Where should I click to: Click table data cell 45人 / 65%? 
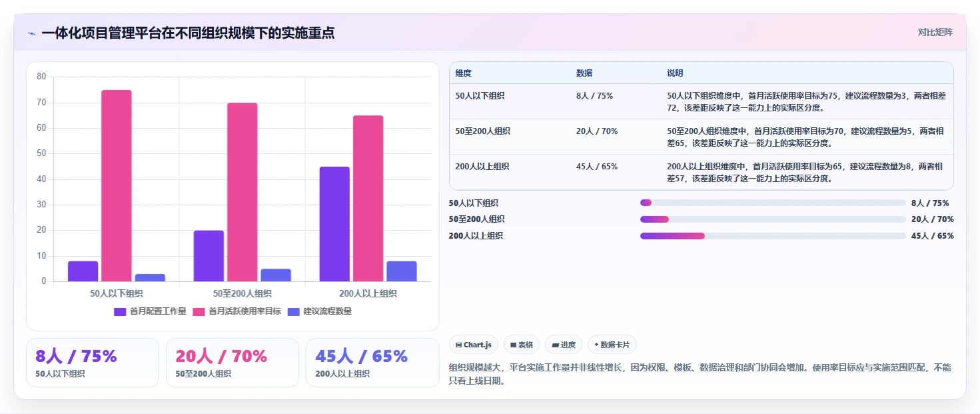pos(597,167)
